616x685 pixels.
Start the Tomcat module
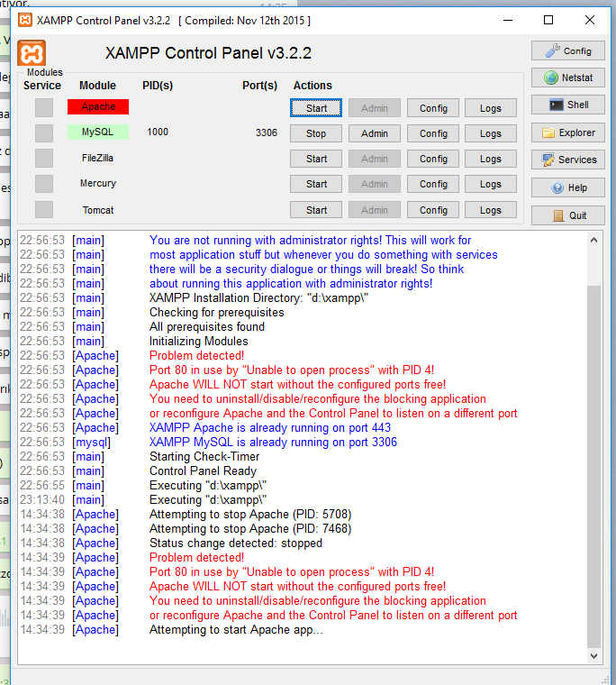tap(316, 210)
